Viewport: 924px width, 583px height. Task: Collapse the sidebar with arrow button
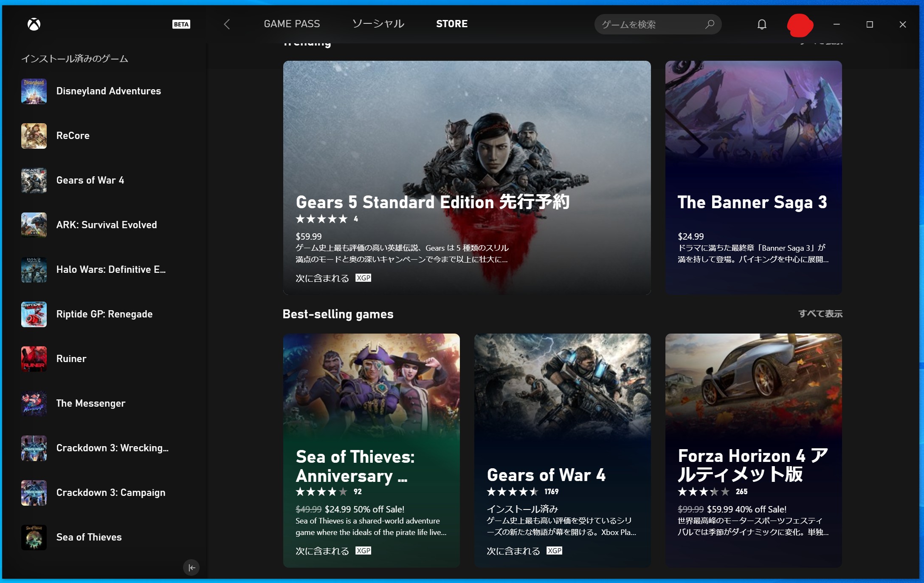pyautogui.click(x=192, y=567)
